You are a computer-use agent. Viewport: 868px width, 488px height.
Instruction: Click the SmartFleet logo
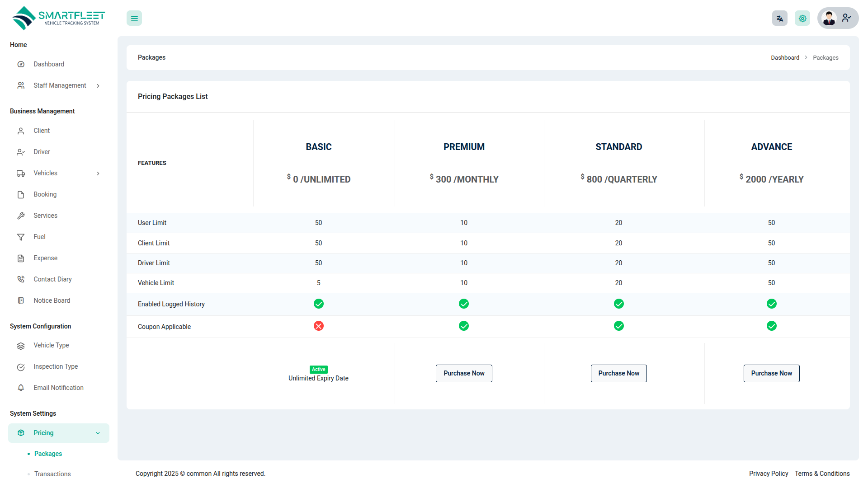point(59,18)
